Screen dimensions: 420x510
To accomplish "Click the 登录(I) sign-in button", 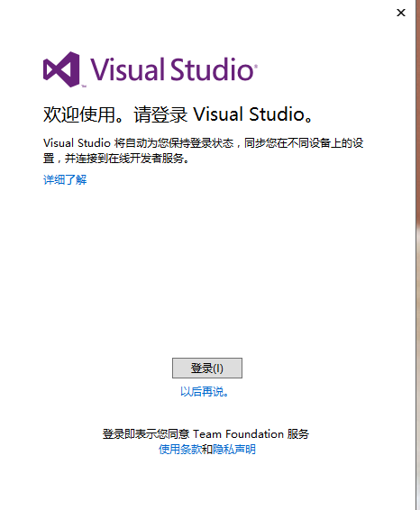I will (207, 368).
